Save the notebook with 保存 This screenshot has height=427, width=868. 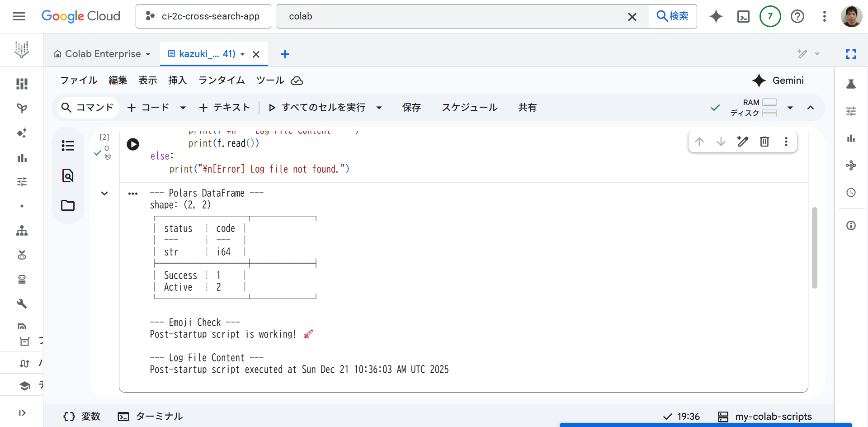click(411, 107)
